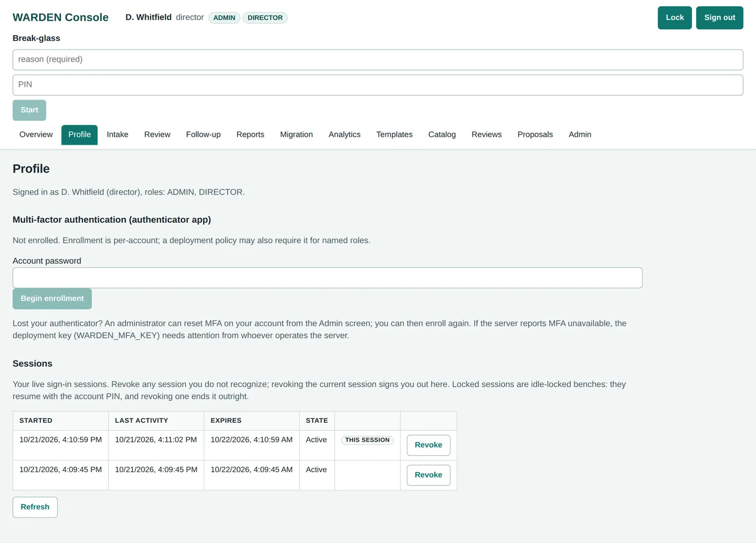Click the D. Whitfield user name

[x=149, y=17]
